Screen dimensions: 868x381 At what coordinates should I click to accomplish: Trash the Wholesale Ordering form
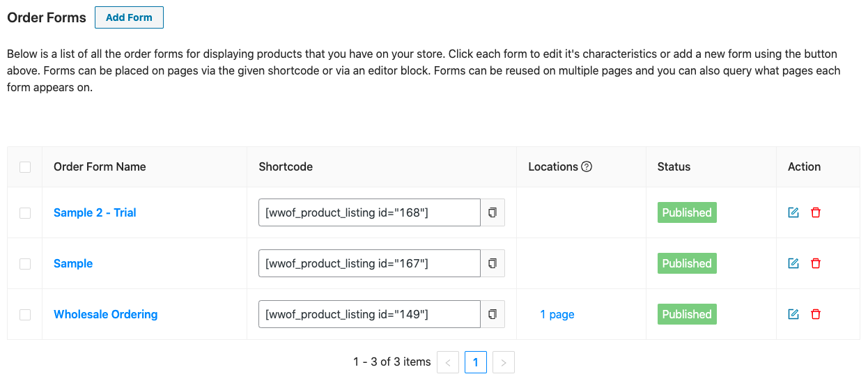tap(816, 314)
